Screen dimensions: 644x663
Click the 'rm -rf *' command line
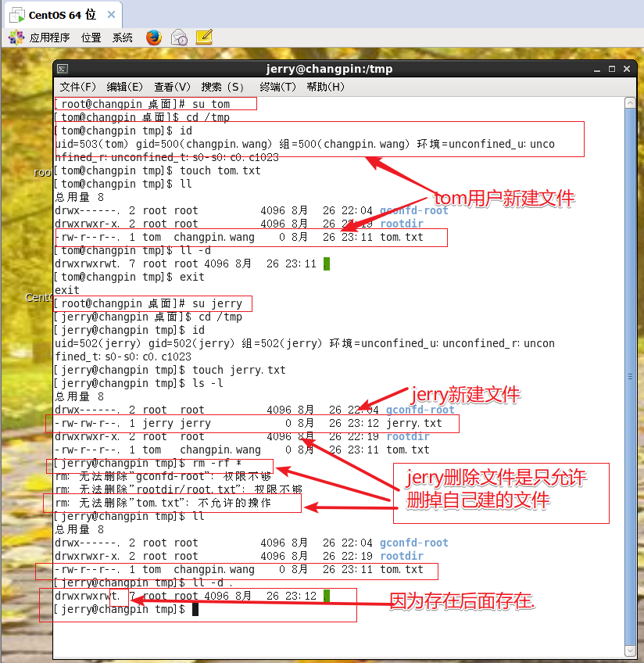(148, 463)
